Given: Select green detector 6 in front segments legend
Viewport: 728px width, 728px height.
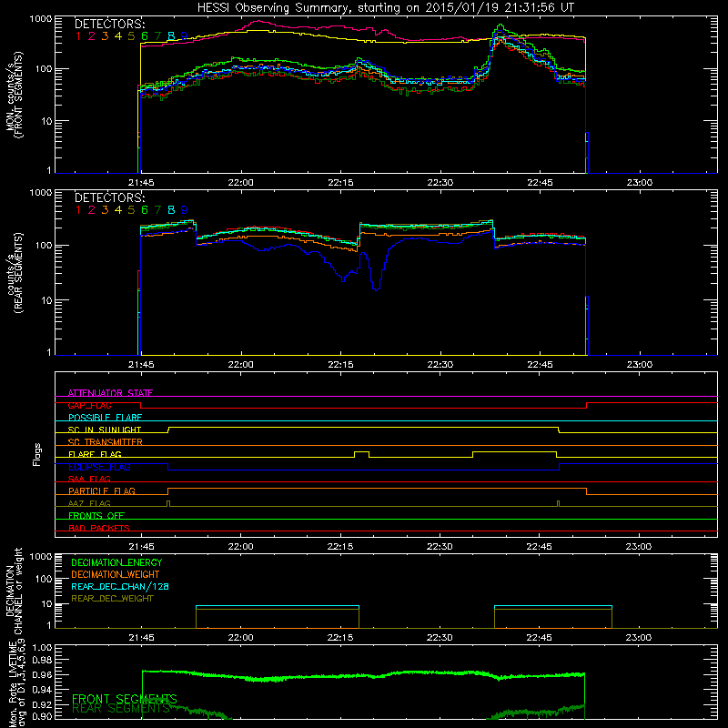Looking at the screenshot, I should tap(145, 36).
